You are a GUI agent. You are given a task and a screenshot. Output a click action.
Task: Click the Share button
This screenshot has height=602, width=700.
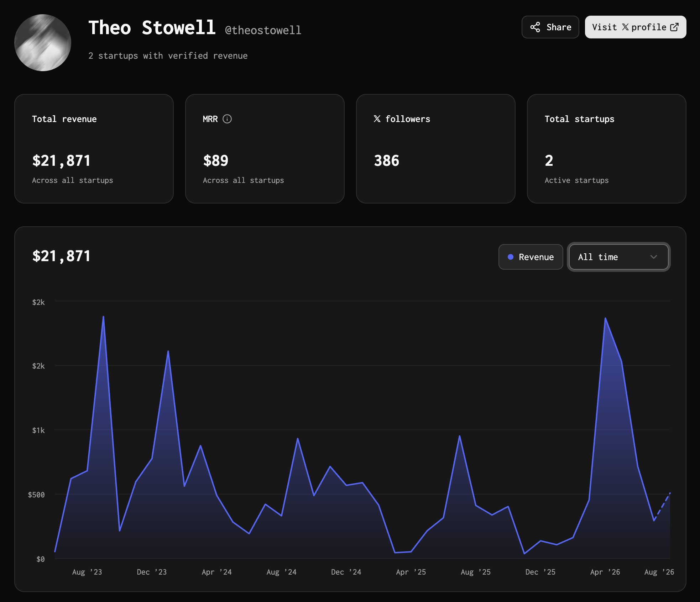[x=550, y=27]
